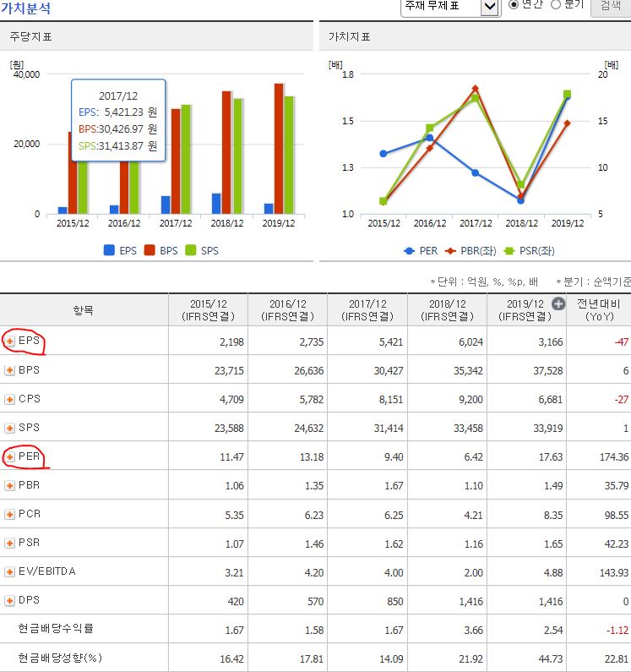
Task: Click the 2019/12 BPS red bar
Action: (279, 149)
